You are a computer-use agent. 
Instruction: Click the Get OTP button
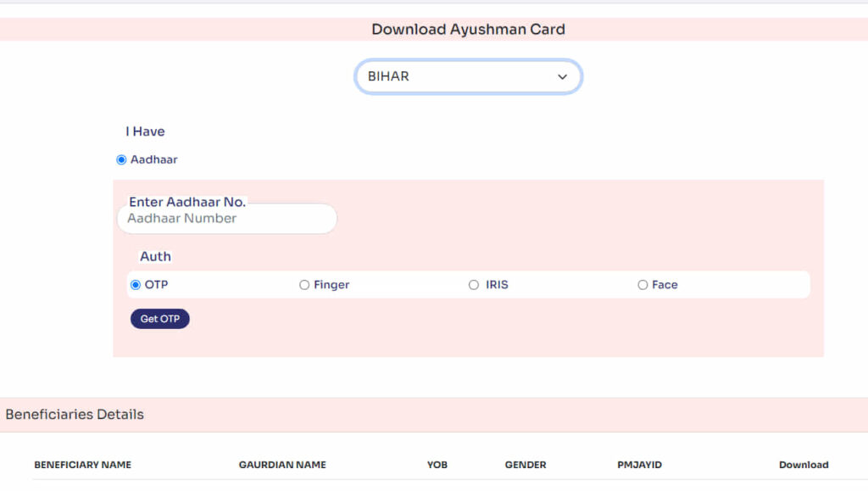click(160, 319)
